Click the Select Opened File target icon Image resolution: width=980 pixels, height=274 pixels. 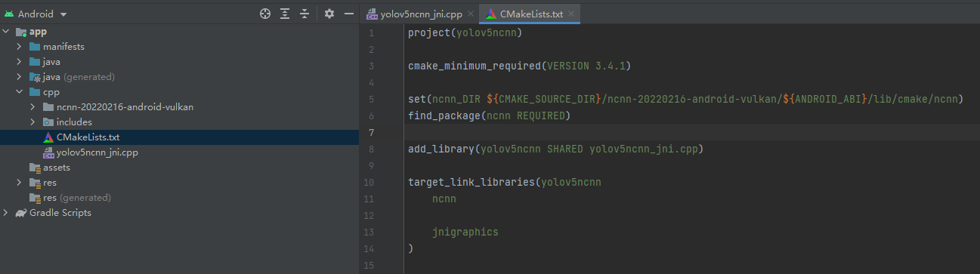tap(264, 14)
